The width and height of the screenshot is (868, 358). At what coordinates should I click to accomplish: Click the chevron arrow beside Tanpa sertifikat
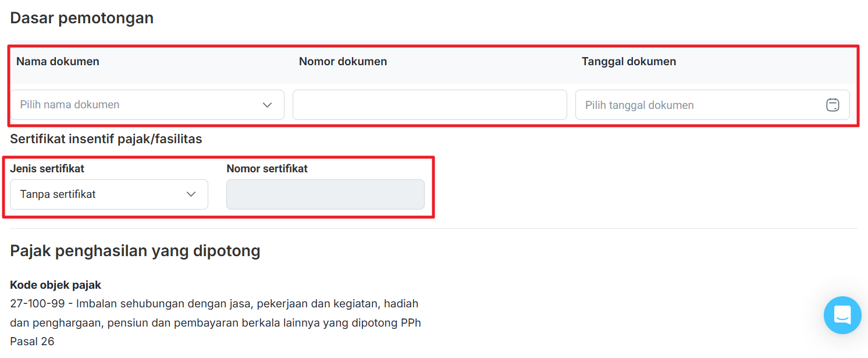click(191, 194)
